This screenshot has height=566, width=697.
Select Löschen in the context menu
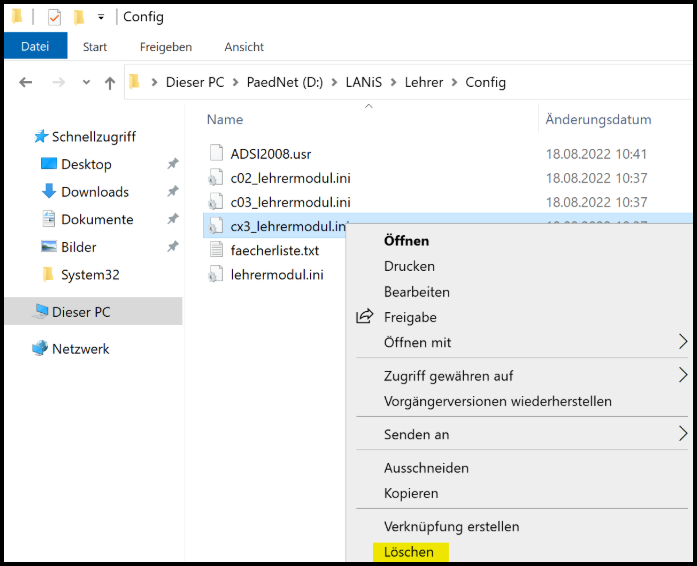(x=409, y=552)
